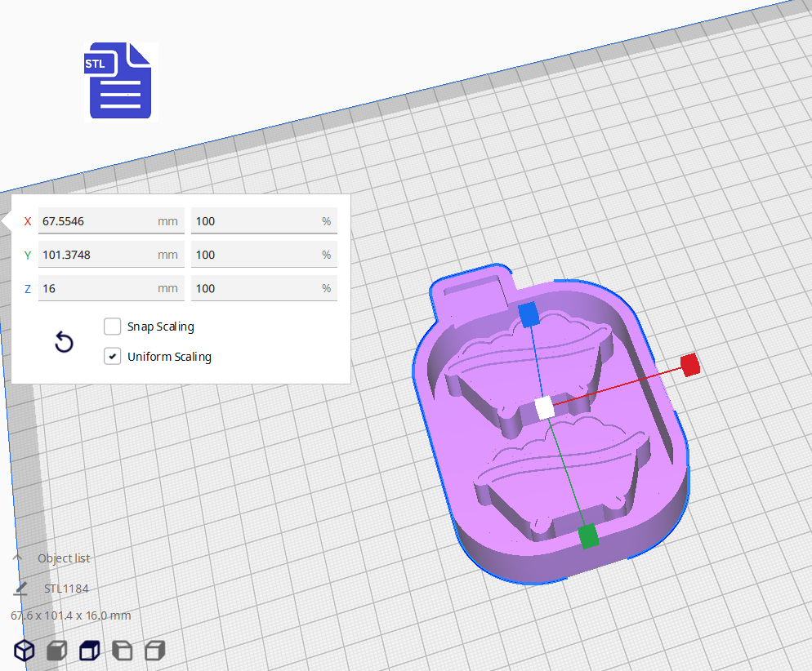Switch to left side view icon
This screenshot has height=671, width=812.
[x=122, y=651]
